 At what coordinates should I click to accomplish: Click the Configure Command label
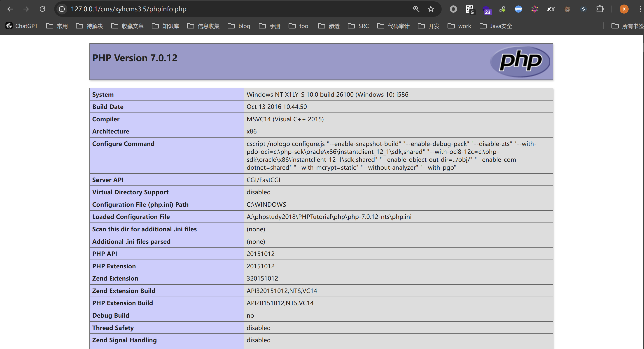click(x=123, y=144)
